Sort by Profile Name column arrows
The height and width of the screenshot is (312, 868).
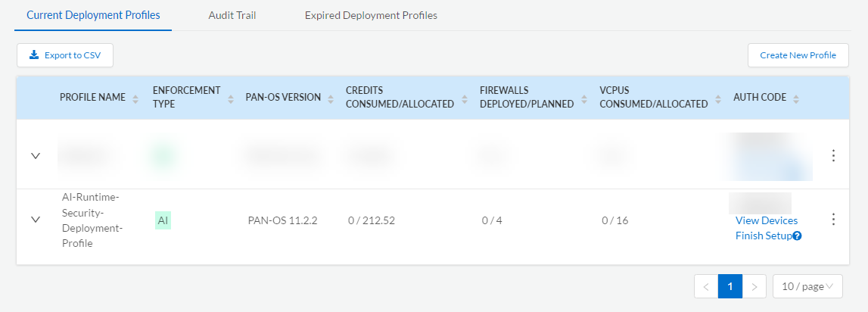[x=135, y=98]
